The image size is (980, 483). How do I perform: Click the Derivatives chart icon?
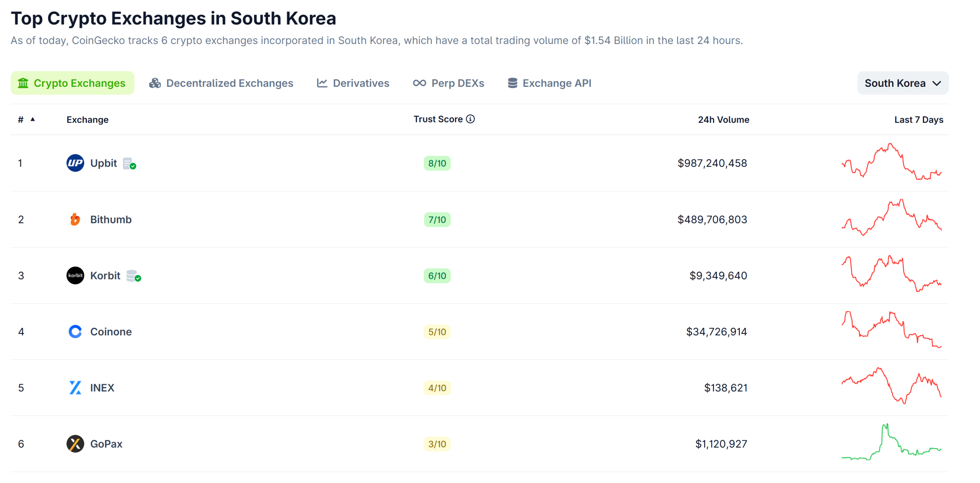[x=322, y=83]
